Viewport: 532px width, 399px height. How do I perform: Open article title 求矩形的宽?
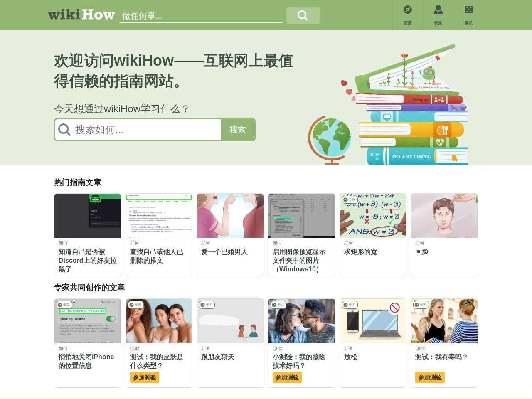point(361,252)
